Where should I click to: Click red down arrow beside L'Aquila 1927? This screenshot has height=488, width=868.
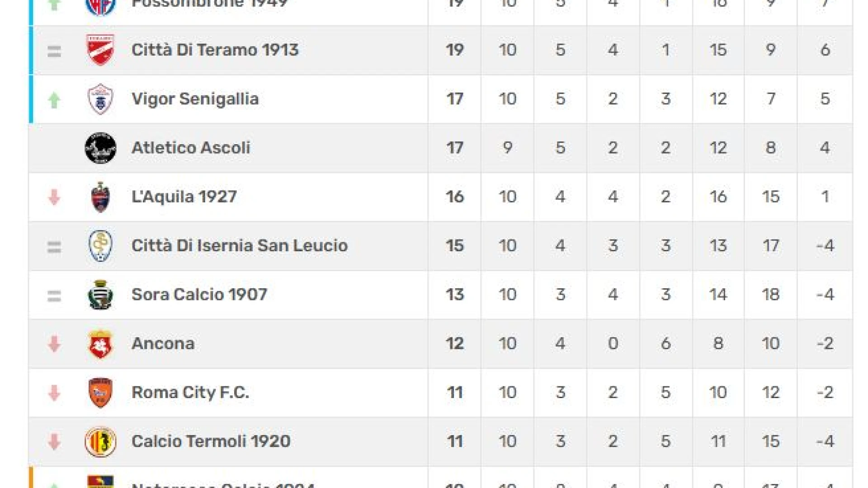[54, 197]
